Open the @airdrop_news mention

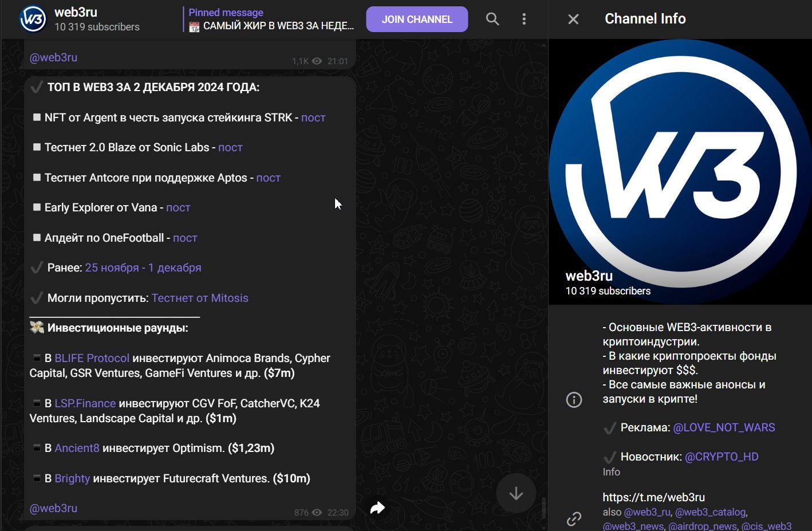(x=703, y=526)
